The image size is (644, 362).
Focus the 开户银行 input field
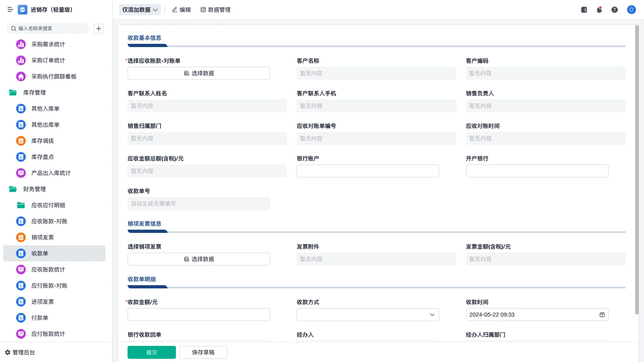[x=537, y=171]
